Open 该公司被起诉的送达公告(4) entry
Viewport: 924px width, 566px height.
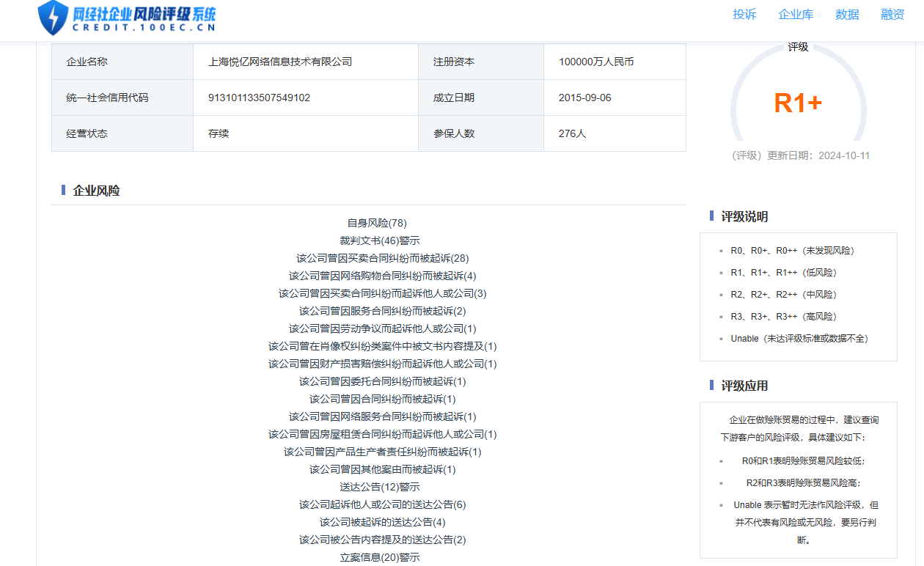382,522
